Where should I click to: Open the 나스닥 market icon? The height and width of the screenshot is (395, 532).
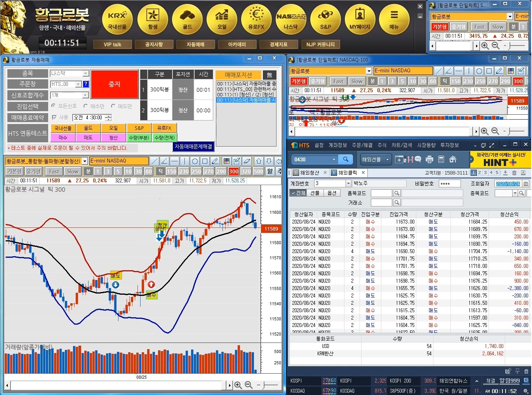(x=291, y=19)
